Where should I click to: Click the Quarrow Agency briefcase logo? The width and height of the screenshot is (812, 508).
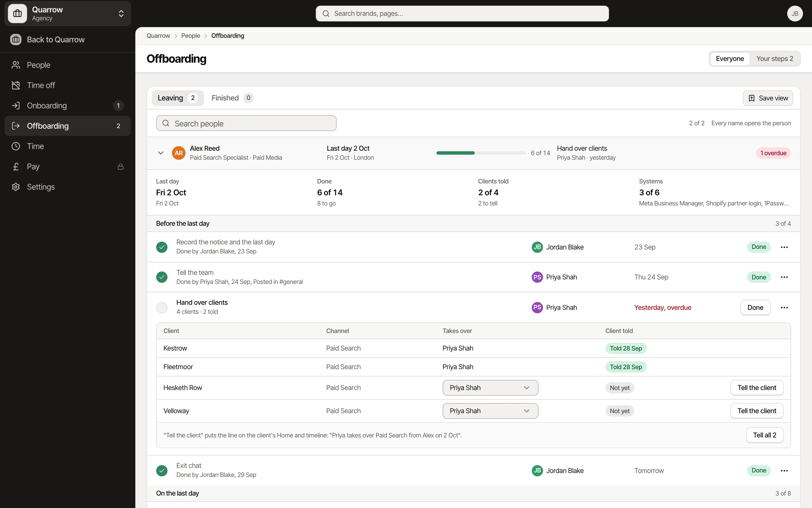[x=17, y=14]
